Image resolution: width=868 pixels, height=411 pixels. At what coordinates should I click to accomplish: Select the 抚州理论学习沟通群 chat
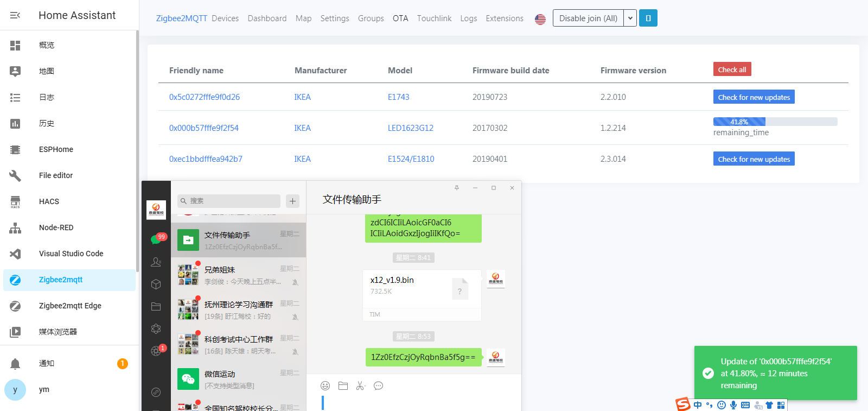(238, 309)
